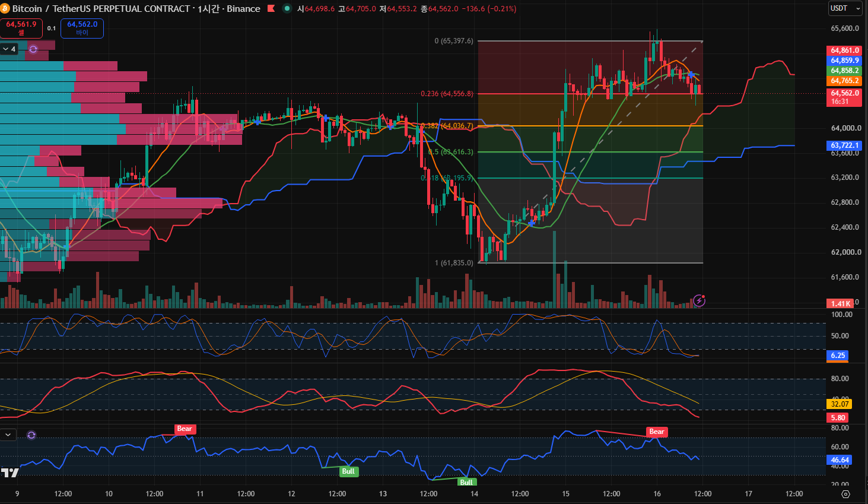
Task: Click the 0.1 spread value between sell and buy
Action: pos(52,28)
